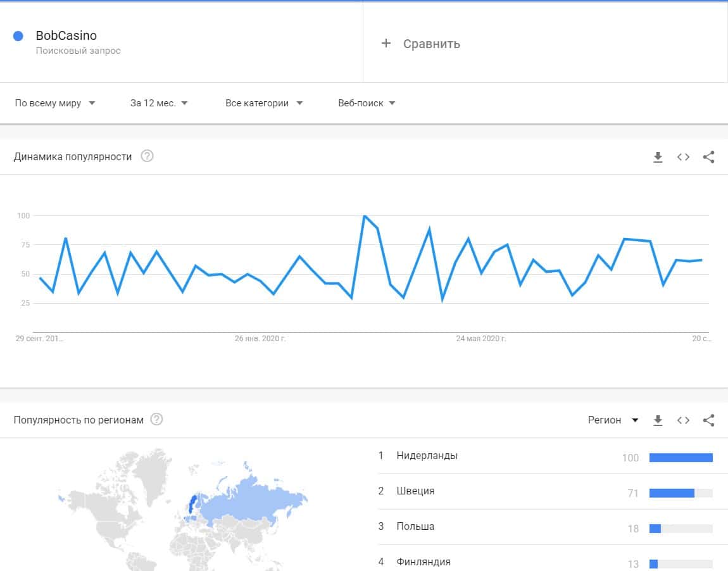Download the popularity dynamics chart data
Image resolution: width=728 pixels, height=571 pixels.
(658, 158)
